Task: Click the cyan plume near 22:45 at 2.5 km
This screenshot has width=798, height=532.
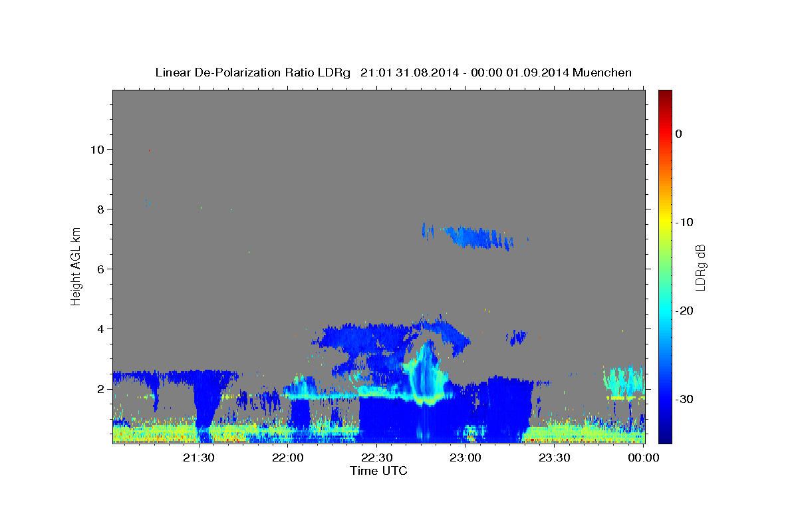Action: 424,372
